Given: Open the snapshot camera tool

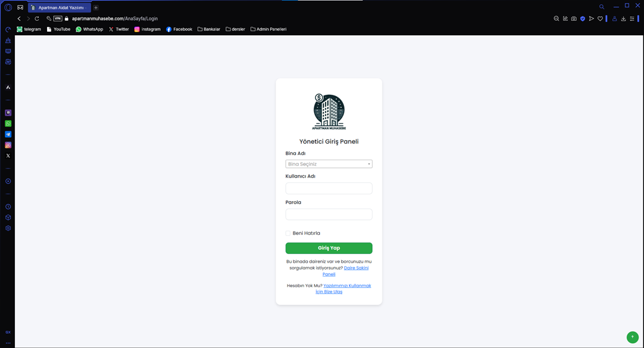Looking at the screenshot, I should [x=574, y=18].
